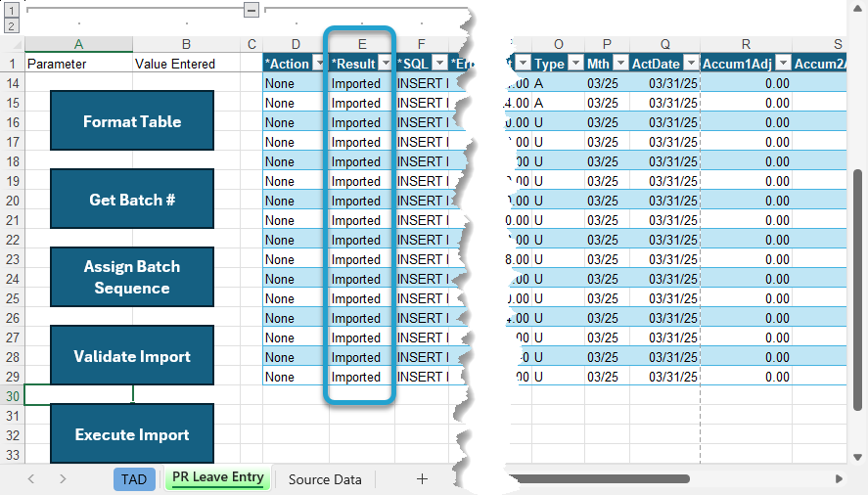Viewport: 868px width, 495px height.
Task: Open the Accum1Adj column filter dropdown
Action: pyautogui.click(x=783, y=64)
